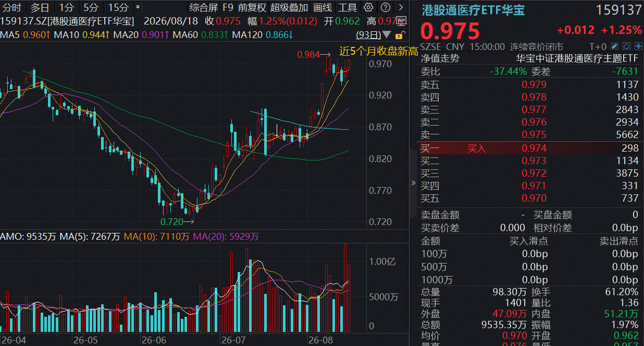Viewport: 644px width, 346px height.
Task: Click AMO: 9535万 volume indicator label
Action: coord(28,237)
